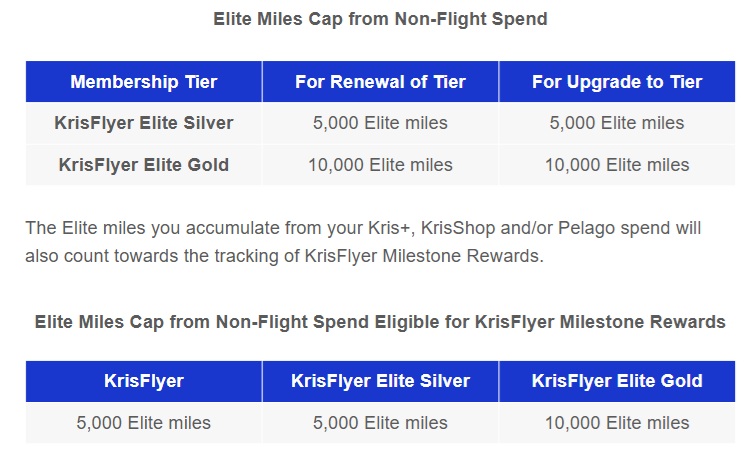
Task: Click the 10,000 Elite miles cell under the second table's Elite Gold column
Action: click(x=617, y=423)
